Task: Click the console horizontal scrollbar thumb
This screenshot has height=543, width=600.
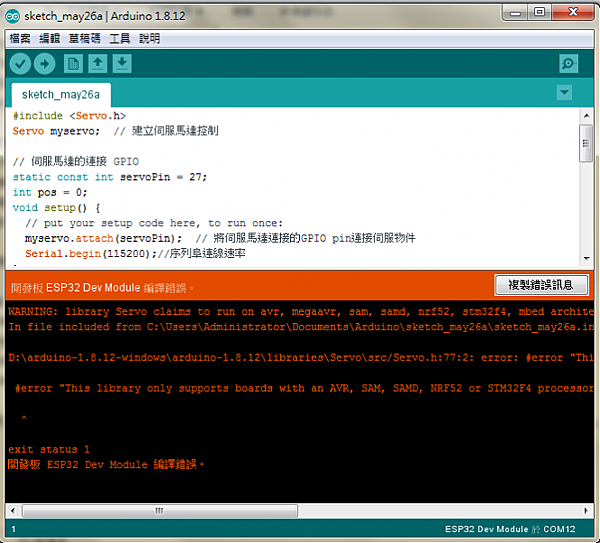Action: point(160,510)
